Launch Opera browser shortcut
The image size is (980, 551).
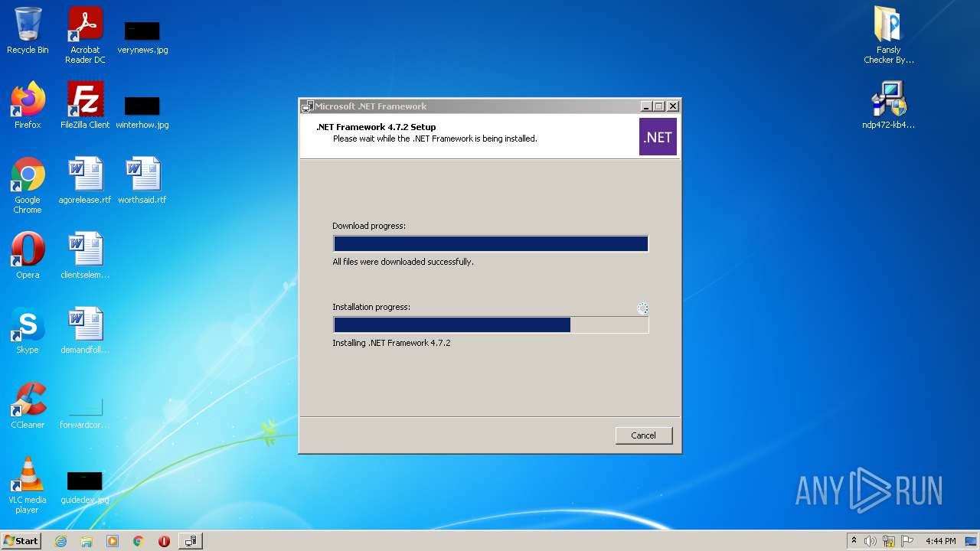(x=28, y=256)
